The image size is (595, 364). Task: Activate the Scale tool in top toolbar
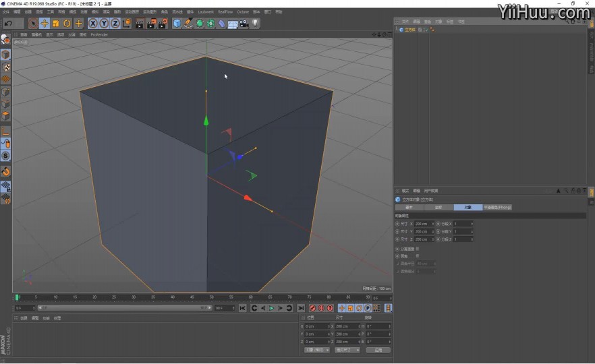56,24
